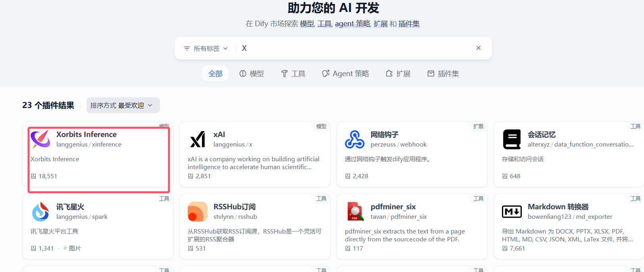Click the stvlynn / rsshub author path
This screenshot has height=272, width=644.
[235, 217]
